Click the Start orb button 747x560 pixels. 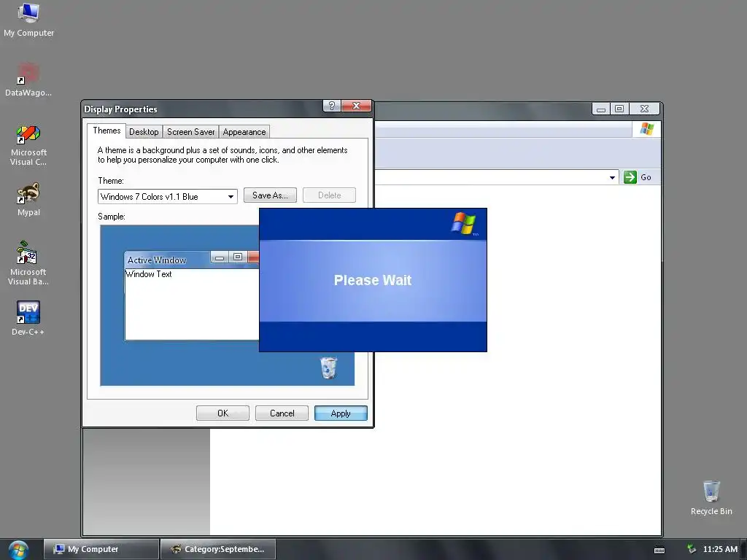18,550
